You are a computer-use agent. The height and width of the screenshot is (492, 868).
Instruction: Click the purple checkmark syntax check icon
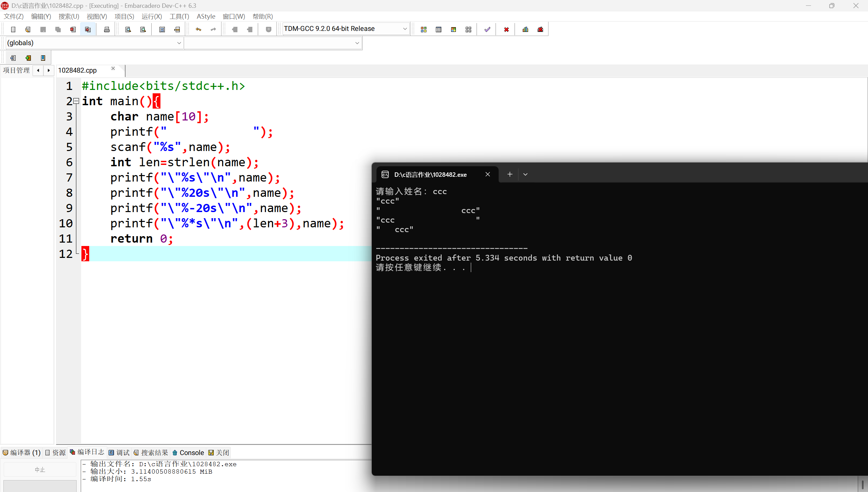point(487,30)
